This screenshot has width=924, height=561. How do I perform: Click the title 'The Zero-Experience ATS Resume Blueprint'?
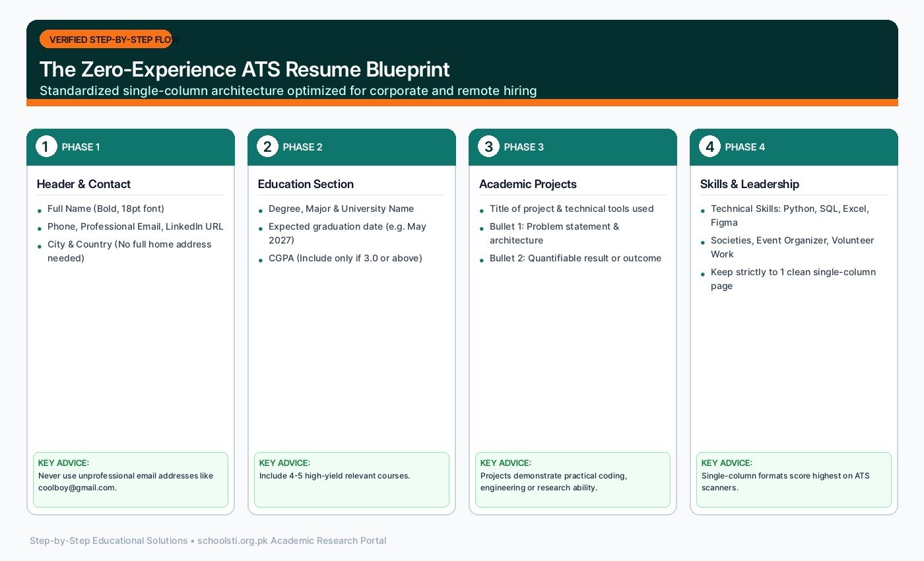[245, 69]
